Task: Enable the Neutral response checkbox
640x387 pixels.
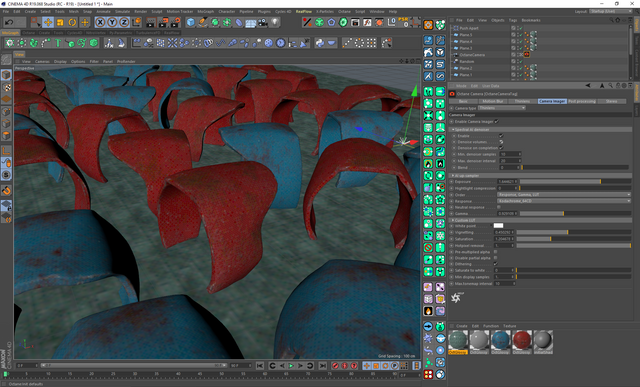Action: pos(499,207)
